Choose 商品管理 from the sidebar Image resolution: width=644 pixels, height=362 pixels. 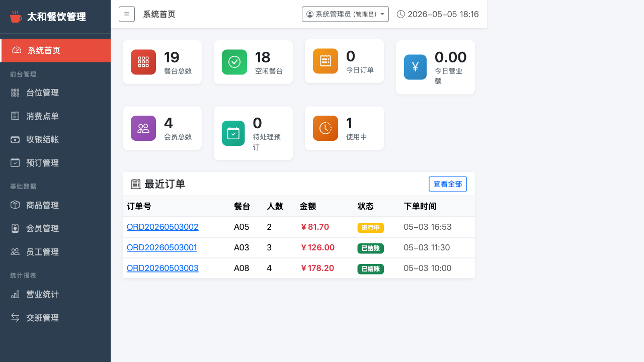[55, 205]
